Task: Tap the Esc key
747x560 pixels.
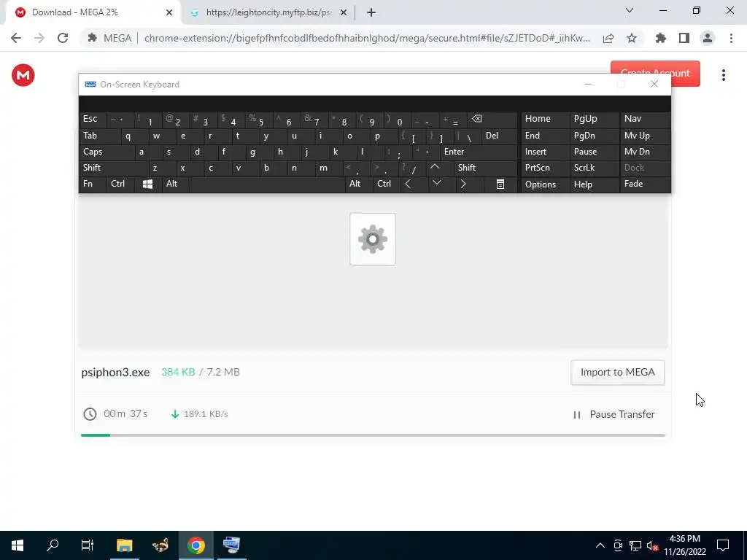Action: click(93, 120)
